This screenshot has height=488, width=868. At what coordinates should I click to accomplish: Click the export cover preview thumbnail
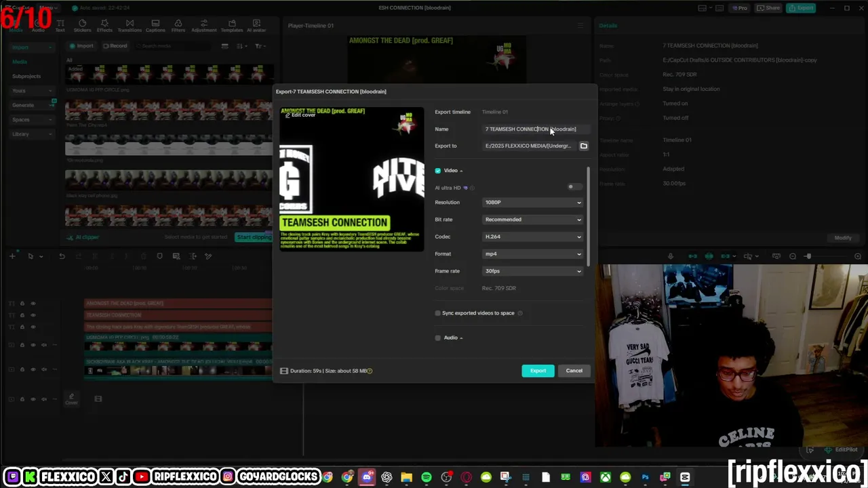[352, 179]
